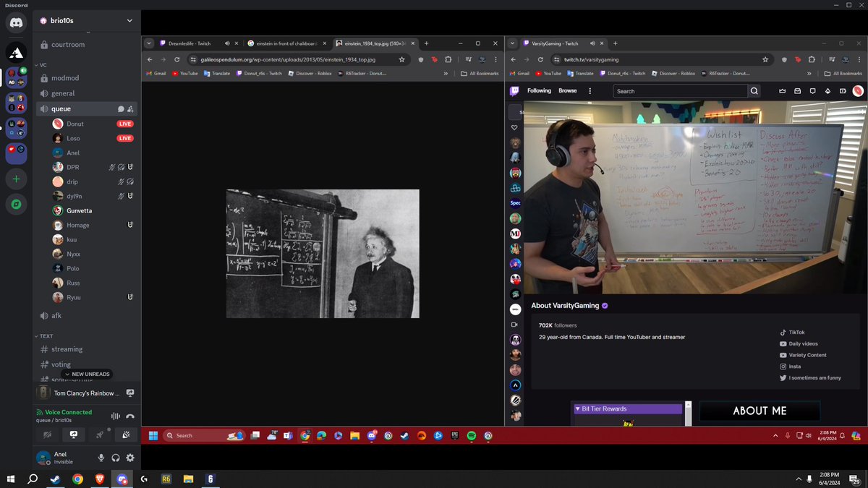
Task: Open All Bookmarks folder in Twitch window
Action: [x=843, y=73]
